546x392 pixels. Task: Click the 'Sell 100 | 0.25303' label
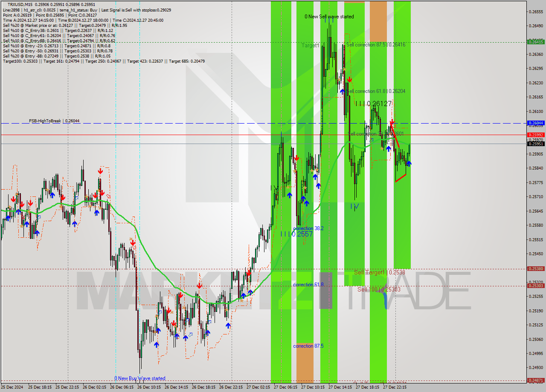[x=379, y=289]
